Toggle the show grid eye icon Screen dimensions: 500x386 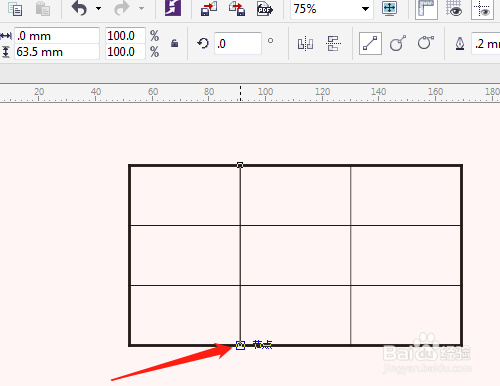(x=454, y=8)
